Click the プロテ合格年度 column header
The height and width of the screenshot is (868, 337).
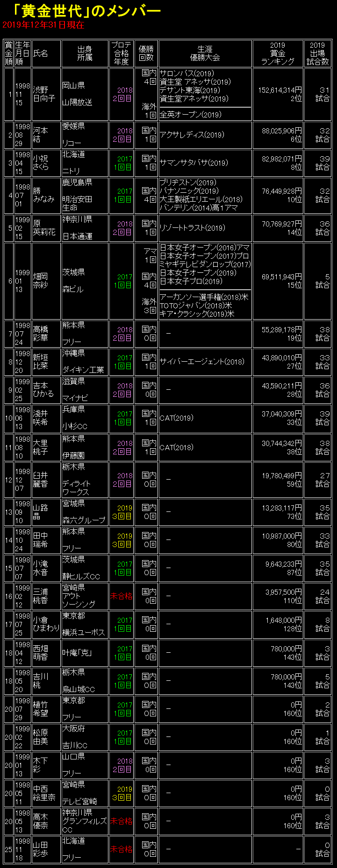pos(122,53)
